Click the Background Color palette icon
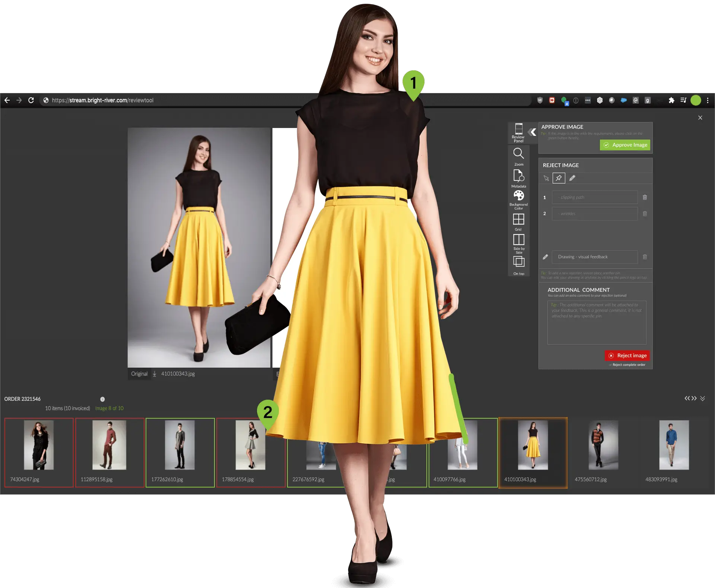This screenshot has width=715, height=588. (x=518, y=196)
